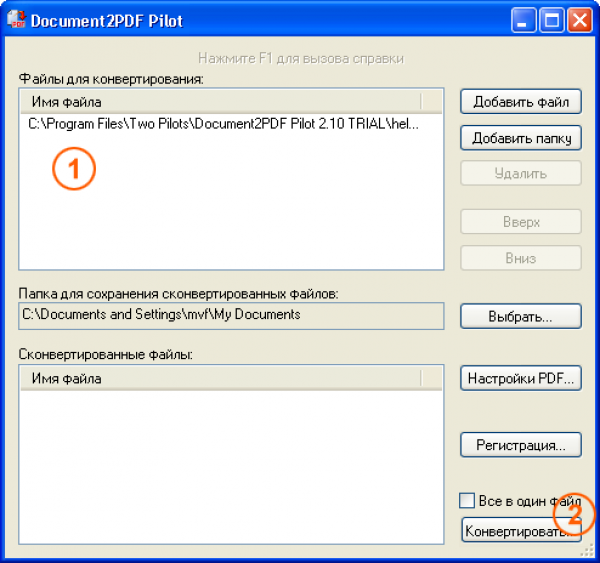Start conversion with Конвертировать button

(x=521, y=530)
